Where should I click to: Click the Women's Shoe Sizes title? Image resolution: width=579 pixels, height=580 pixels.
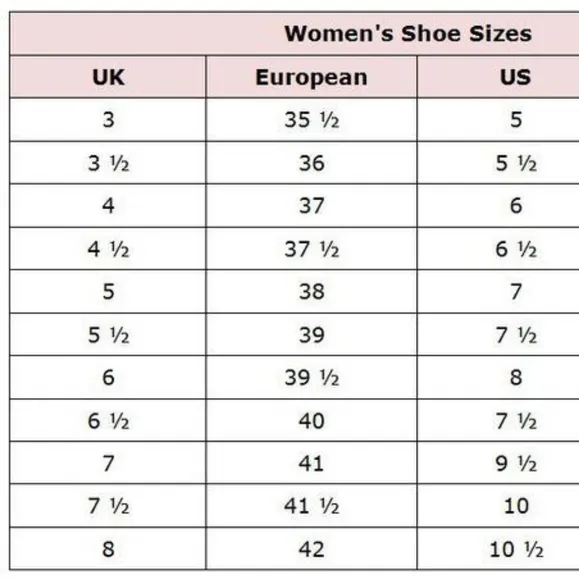click(408, 34)
